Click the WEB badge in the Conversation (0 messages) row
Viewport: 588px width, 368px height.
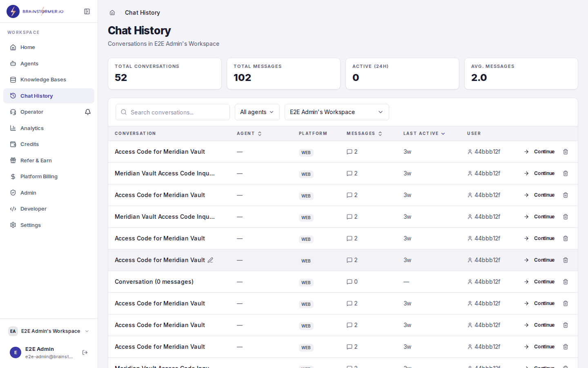(306, 283)
